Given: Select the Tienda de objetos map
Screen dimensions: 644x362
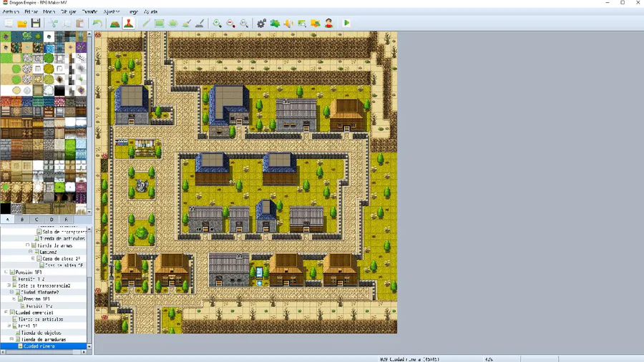Looking at the screenshot, I should tap(41, 333).
